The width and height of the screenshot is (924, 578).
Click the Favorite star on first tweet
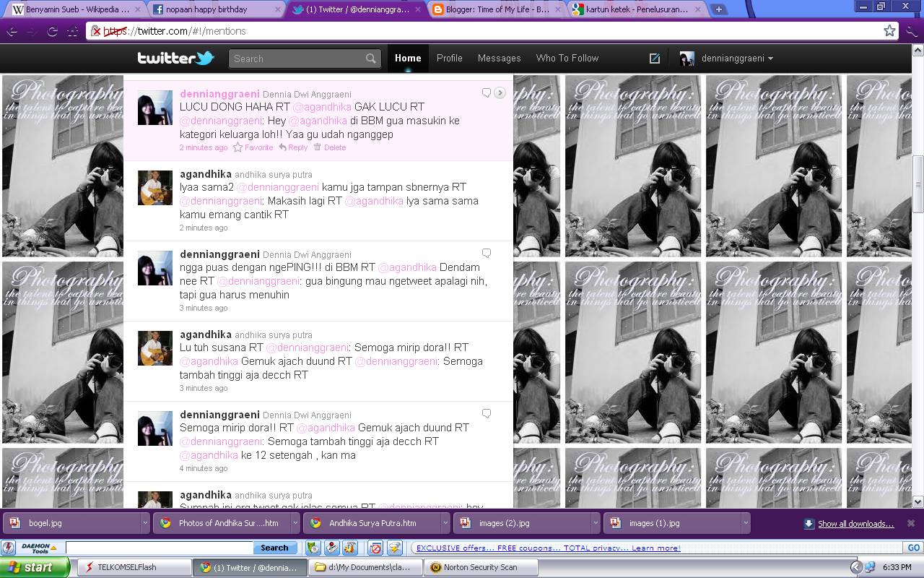pos(237,147)
